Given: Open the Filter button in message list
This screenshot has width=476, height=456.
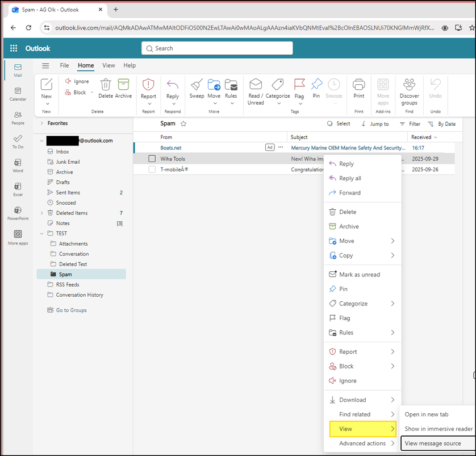Looking at the screenshot, I should click(410, 124).
